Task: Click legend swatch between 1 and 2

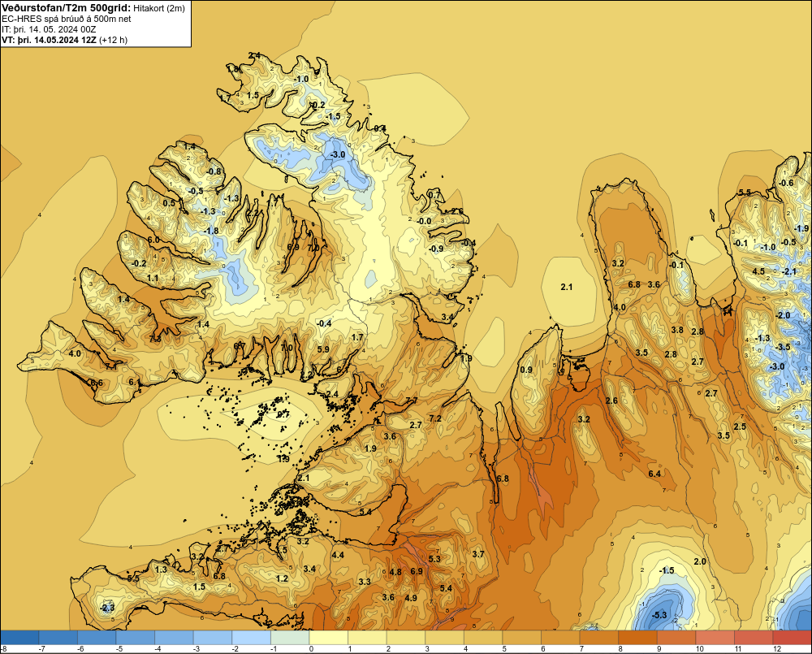Action: pos(367,637)
